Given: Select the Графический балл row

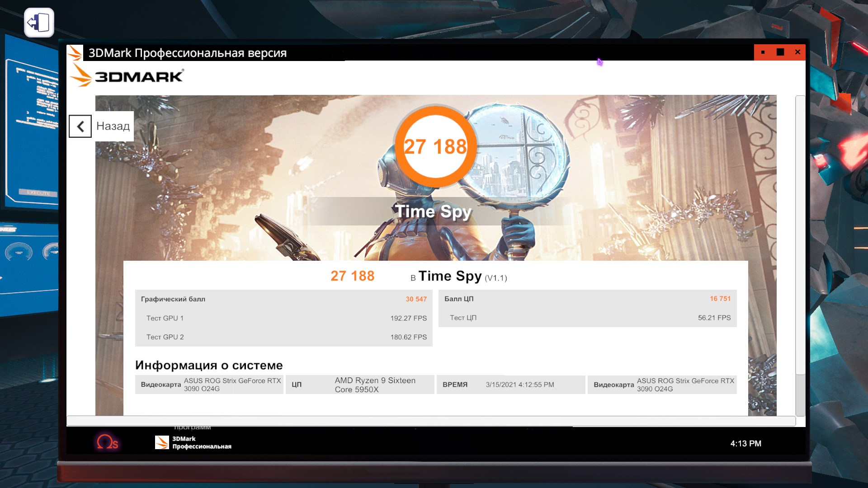Looking at the screenshot, I should pyautogui.click(x=283, y=299).
